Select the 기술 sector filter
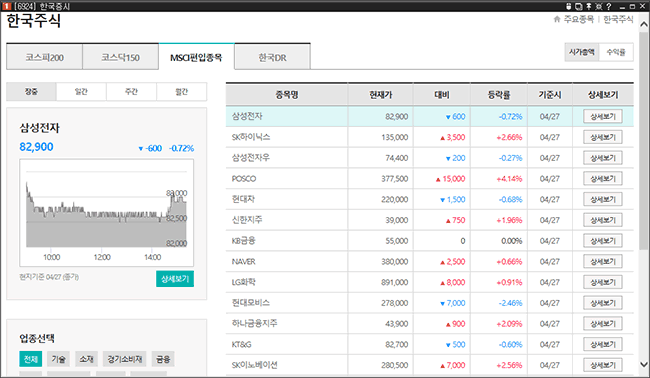Screen dimensions: 650x378 coord(58,359)
